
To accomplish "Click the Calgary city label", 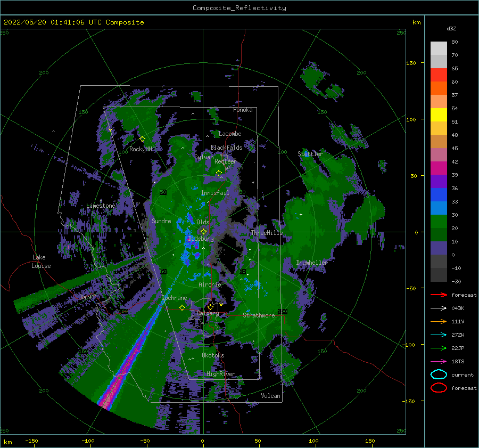I will tap(208, 313).
